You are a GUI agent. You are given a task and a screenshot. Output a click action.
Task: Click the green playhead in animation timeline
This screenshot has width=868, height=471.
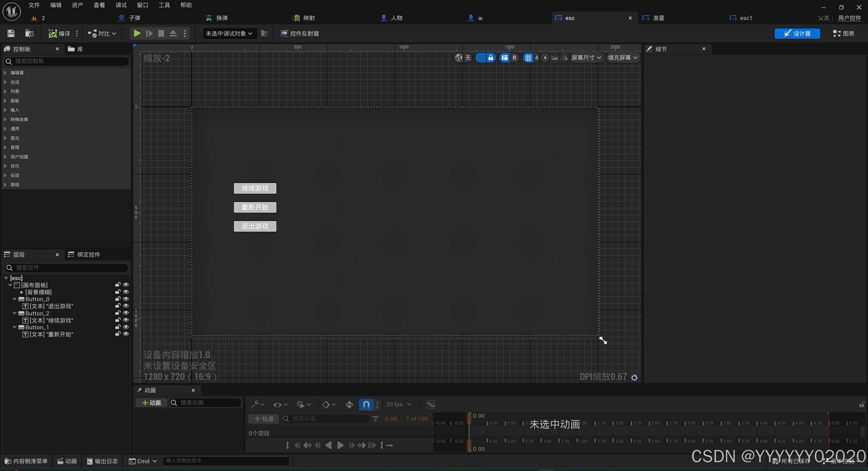tap(469, 419)
